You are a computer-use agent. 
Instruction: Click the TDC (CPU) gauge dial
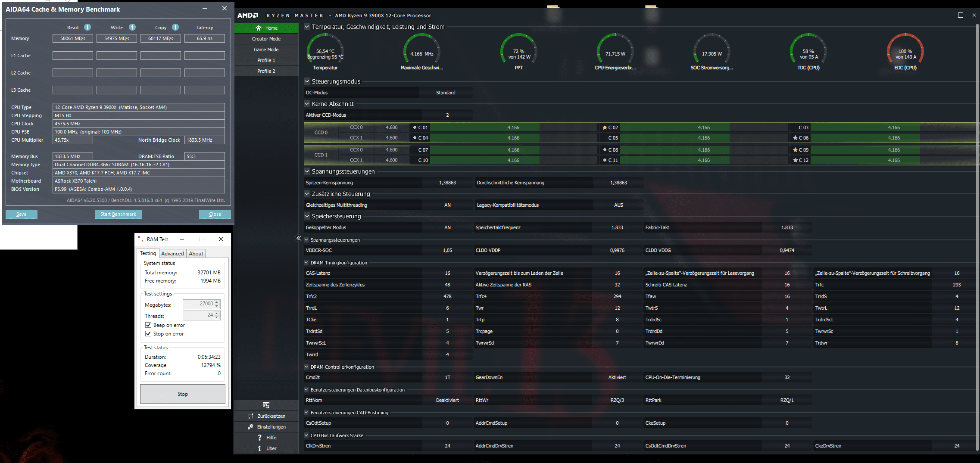[808, 50]
